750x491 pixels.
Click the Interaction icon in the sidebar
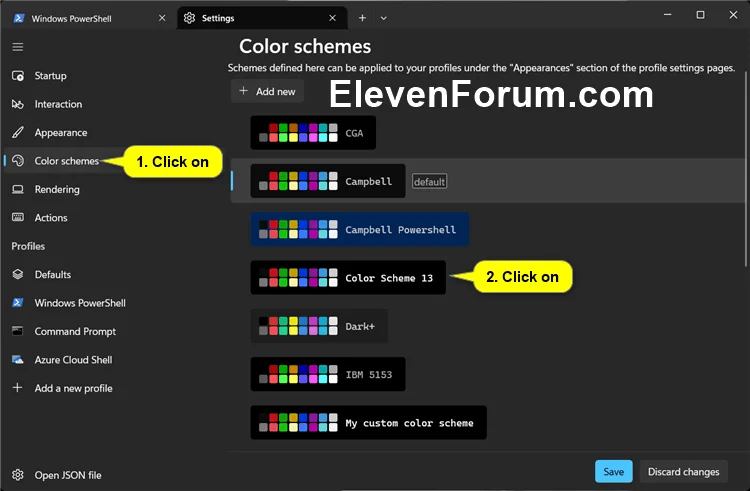[x=18, y=104]
